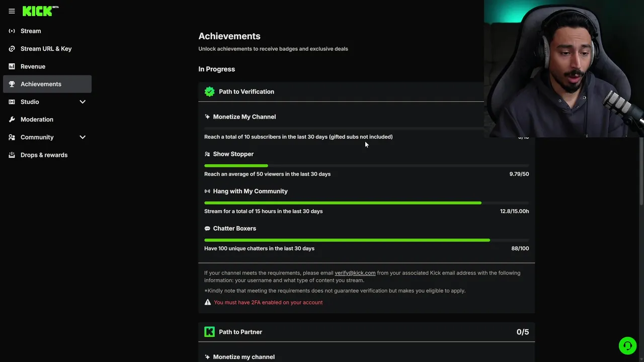Click the Revenue chart icon
Image resolution: width=644 pixels, height=362 pixels.
pos(12,66)
